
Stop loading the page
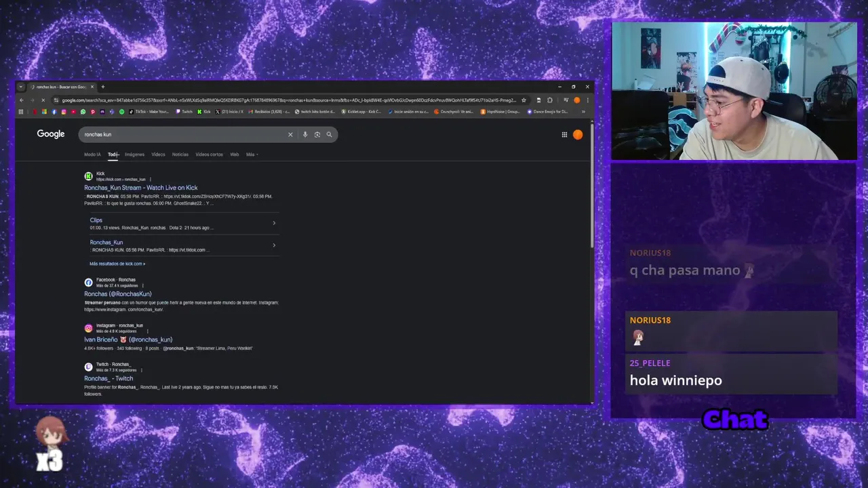pyautogui.click(x=43, y=100)
